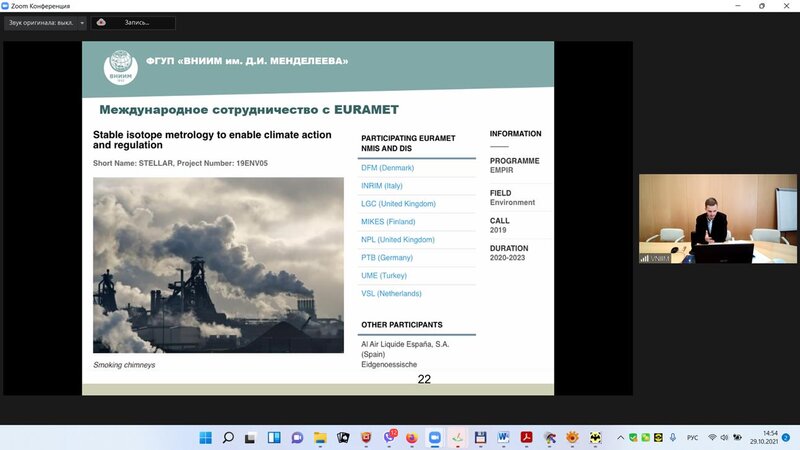Open the Zoom icon in the taskbar

coord(434,438)
